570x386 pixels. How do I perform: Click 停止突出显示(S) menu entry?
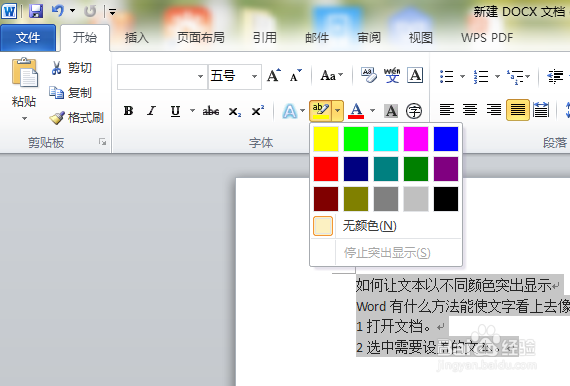[386, 253]
